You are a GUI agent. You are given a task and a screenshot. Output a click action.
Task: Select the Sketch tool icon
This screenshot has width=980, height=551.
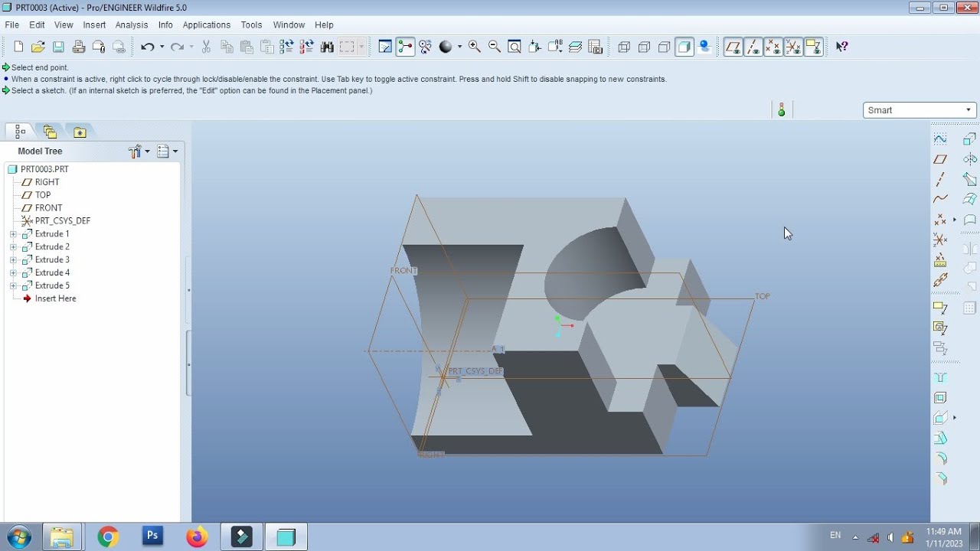(940, 138)
